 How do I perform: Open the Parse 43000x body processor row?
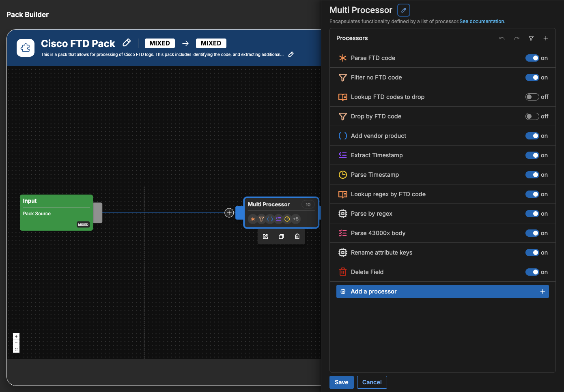coord(442,233)
